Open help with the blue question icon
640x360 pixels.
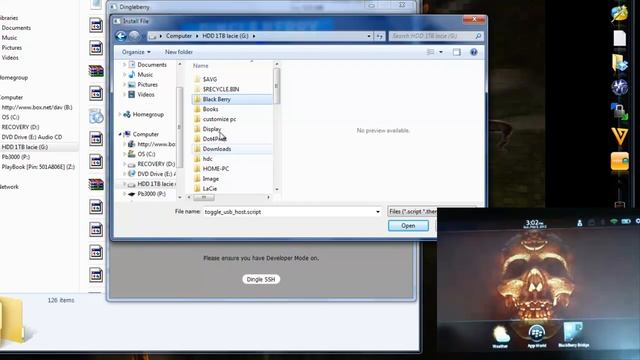point(473,52)
